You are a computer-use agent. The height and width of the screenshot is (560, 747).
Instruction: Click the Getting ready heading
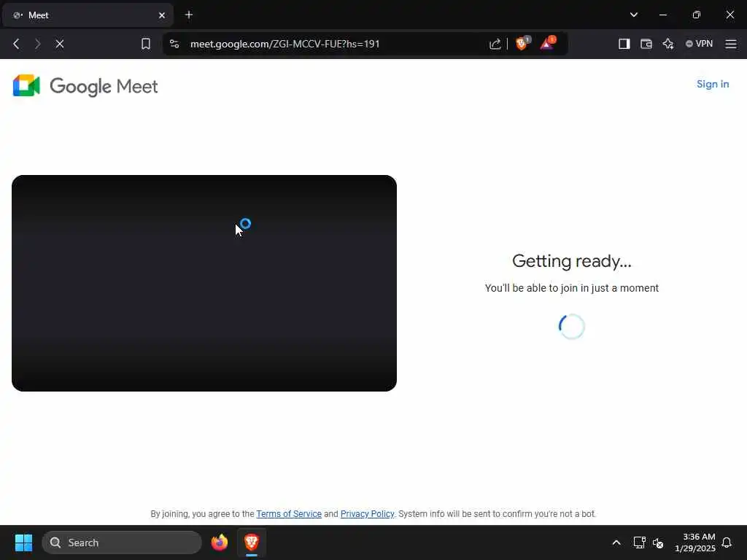(x=572, y=261)
